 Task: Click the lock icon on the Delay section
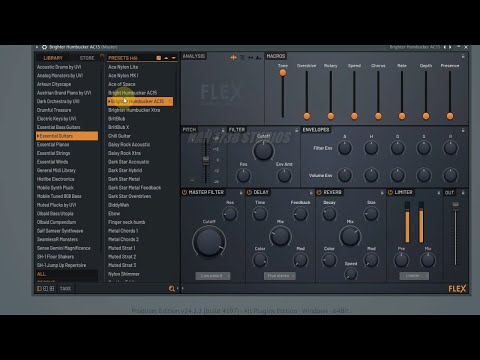[311, 193]
